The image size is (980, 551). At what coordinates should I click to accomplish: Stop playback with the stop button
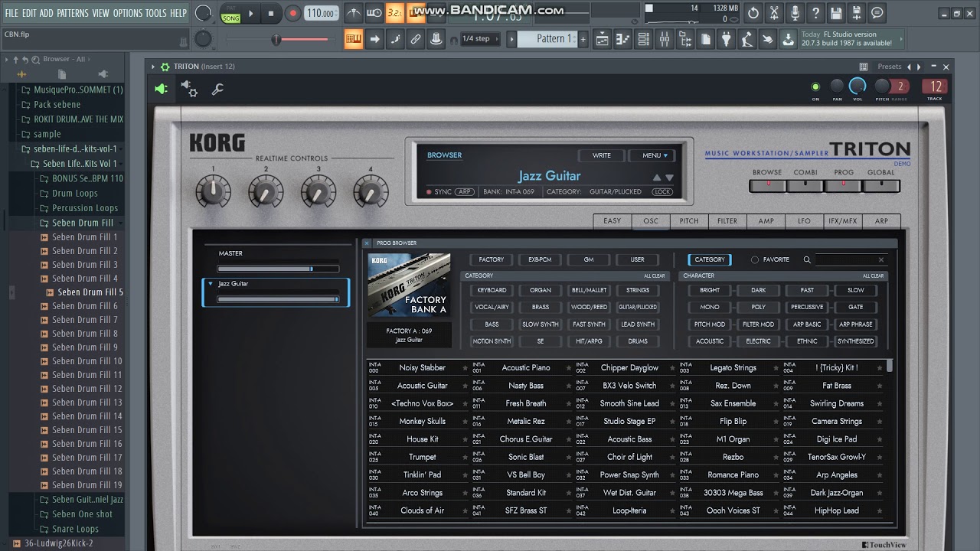click(x=271, y=13)
